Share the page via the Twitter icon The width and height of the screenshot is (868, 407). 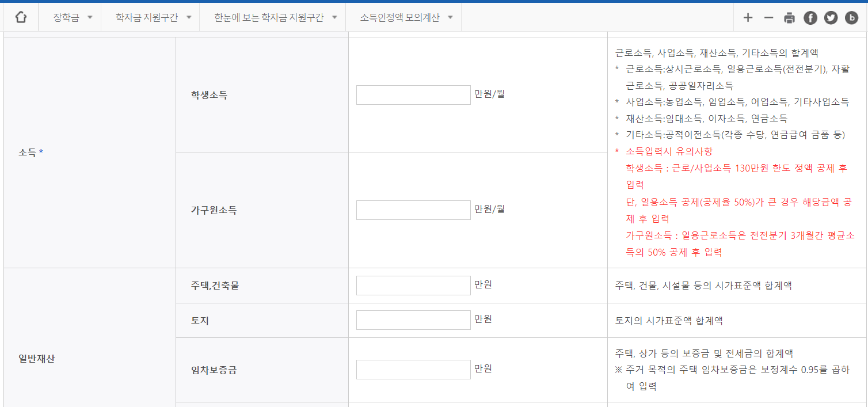831,17
